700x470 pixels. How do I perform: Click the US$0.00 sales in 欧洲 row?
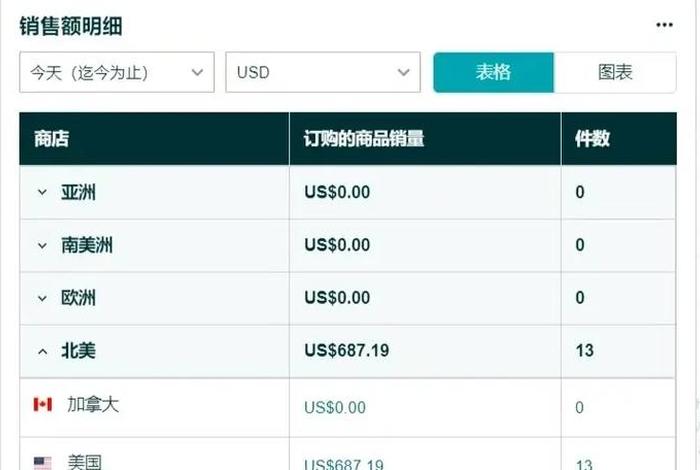point(337,298)
